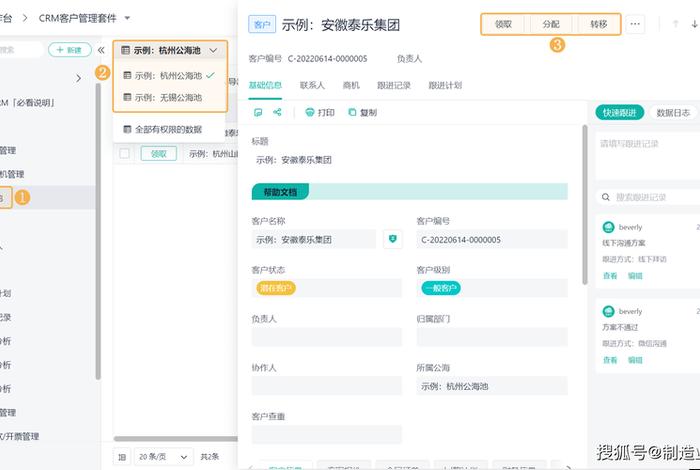Click search magnifier icon in follow-up panel
The height and width of the screenshot is (470, 700).
606,197
